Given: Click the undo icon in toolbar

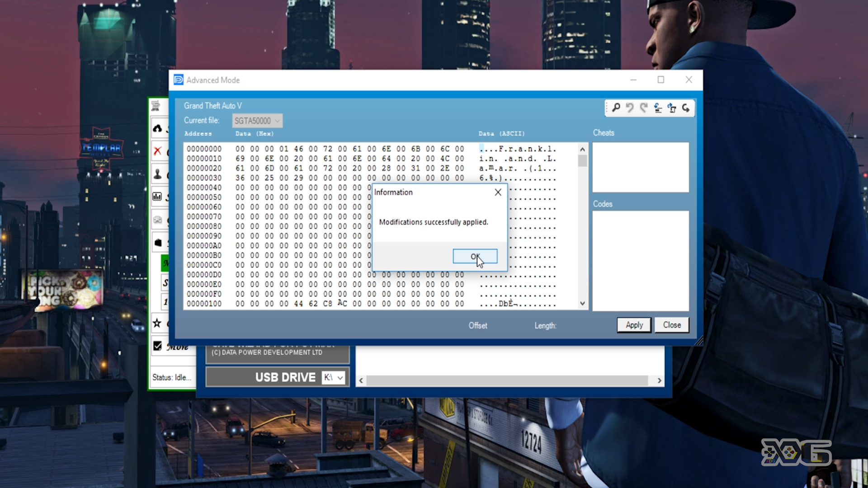Looking at the screenshot, I should point(630,108).
